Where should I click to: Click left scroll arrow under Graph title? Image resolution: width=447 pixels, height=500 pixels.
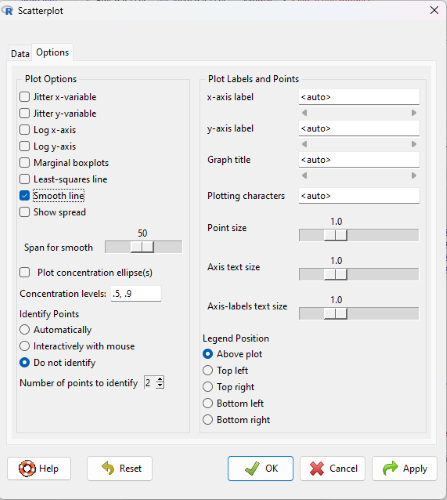(x=304, y=175)
